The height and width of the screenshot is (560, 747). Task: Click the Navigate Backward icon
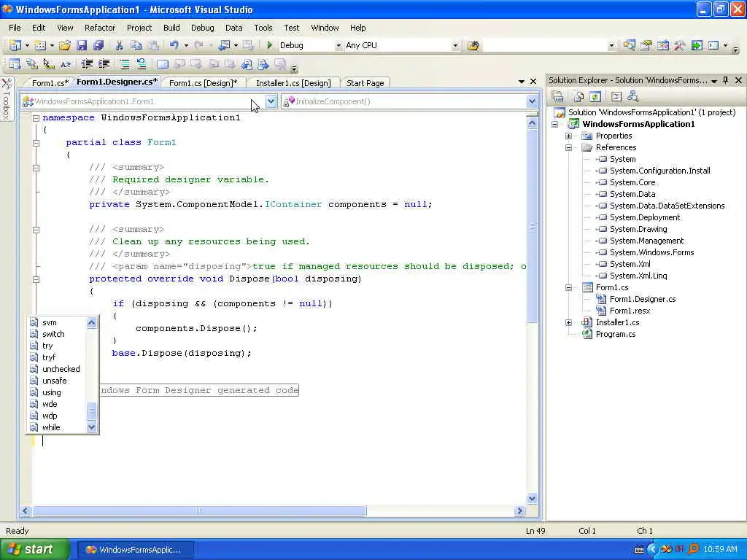point(223,45)
